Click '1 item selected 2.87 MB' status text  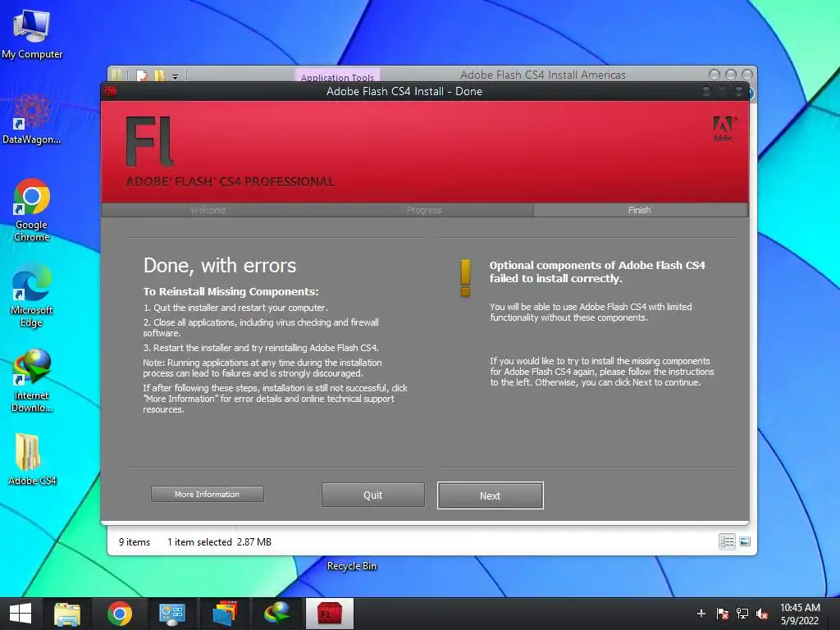point(219,542)
